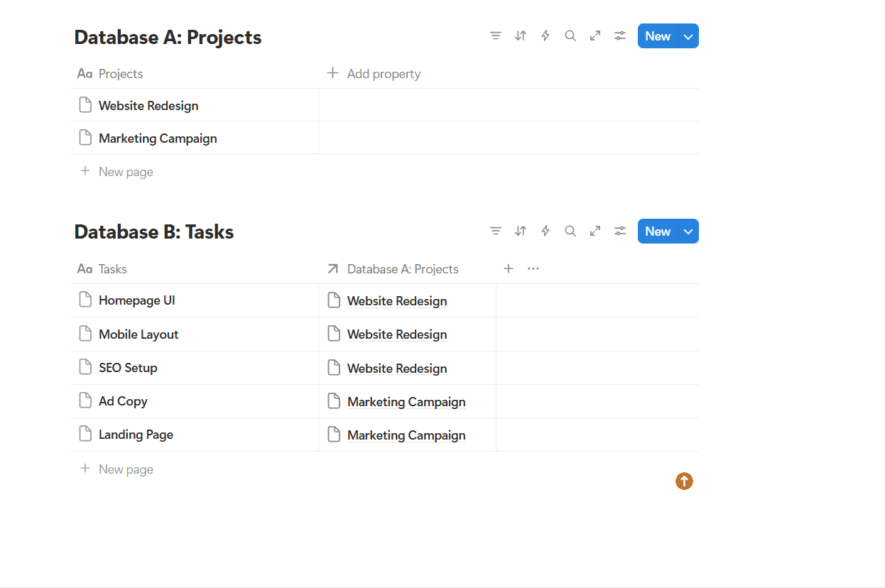The height and width of the screenshot is (588, 885).
Task: Click sort icon in Database B: Tasks toolbar
Action: [x=521, y=231]
